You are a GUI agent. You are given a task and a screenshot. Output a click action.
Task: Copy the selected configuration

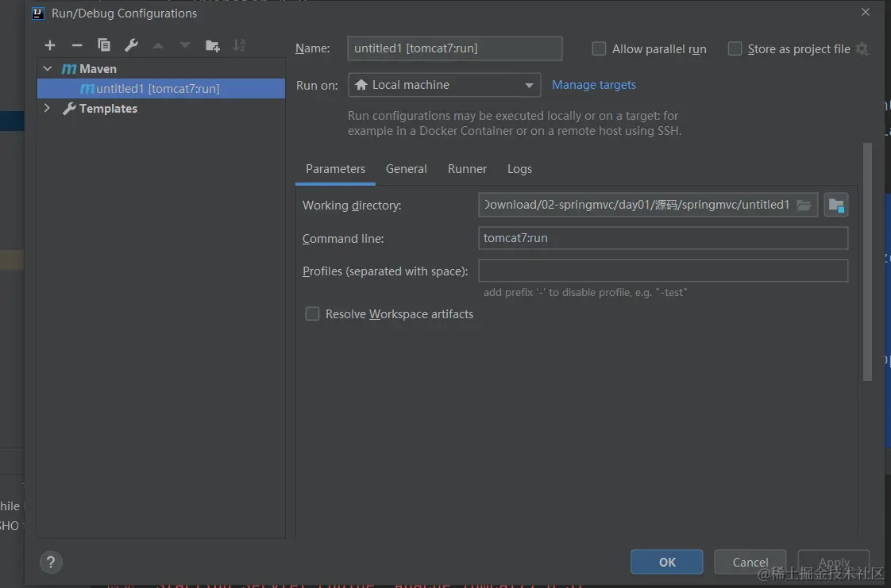click(104, 45)
